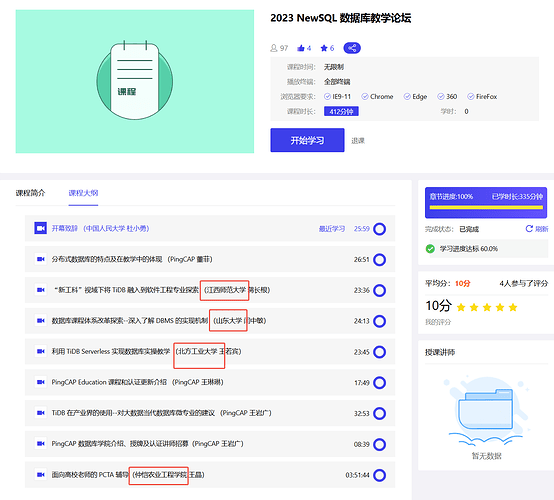Click progress circle next to 26:51
Viewport: 554px width, 500px height.
380,260
